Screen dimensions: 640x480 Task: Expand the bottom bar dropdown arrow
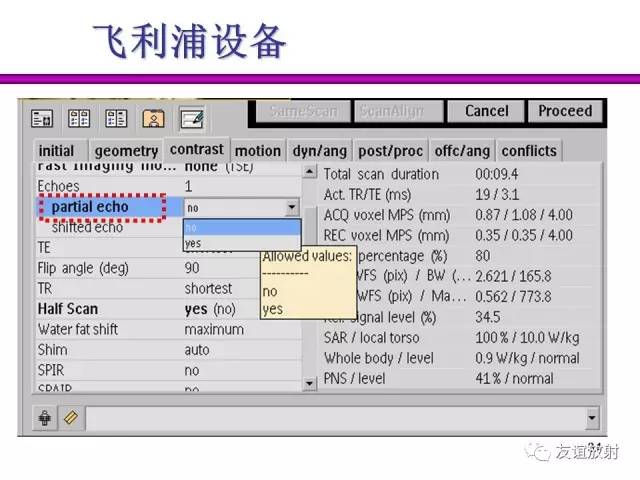point(592,418)
